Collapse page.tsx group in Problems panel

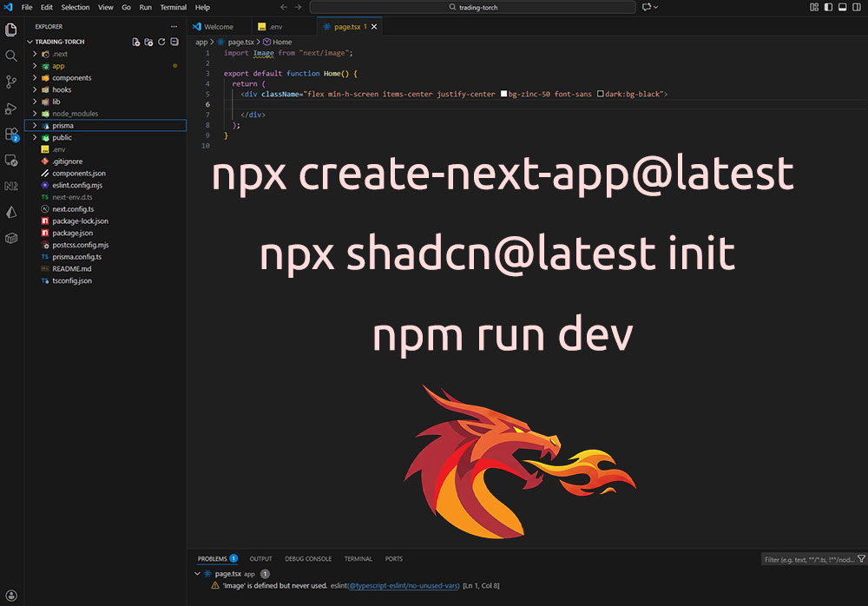point(197,574)
